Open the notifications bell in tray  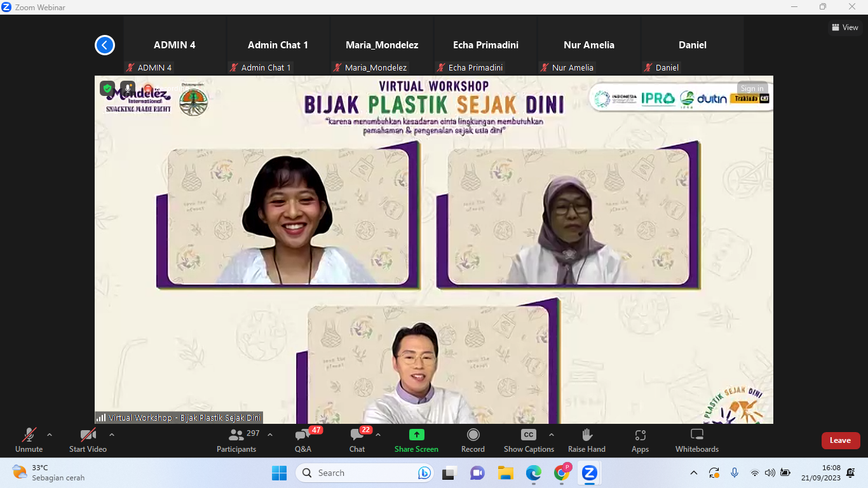pyautogui.click(x=851, y=473)
